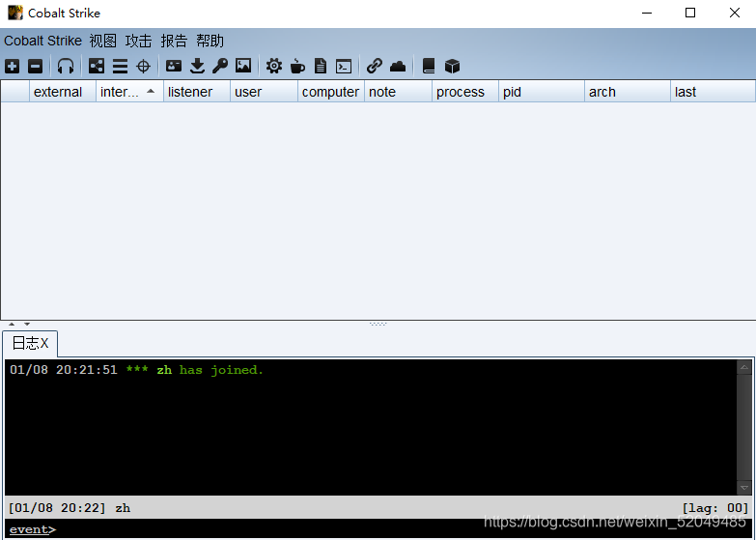
Task: Minimize the Cobalt Strike window
Action: 647,13
